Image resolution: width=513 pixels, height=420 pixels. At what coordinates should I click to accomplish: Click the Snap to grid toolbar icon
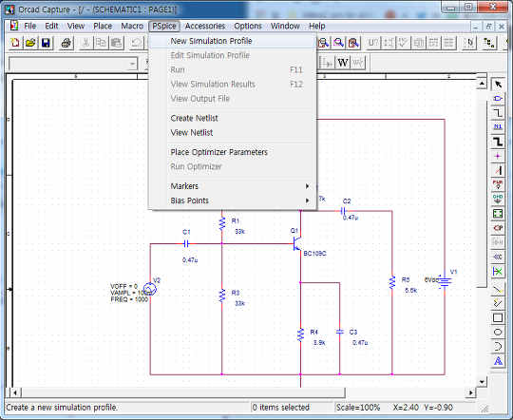coord(469,43)
